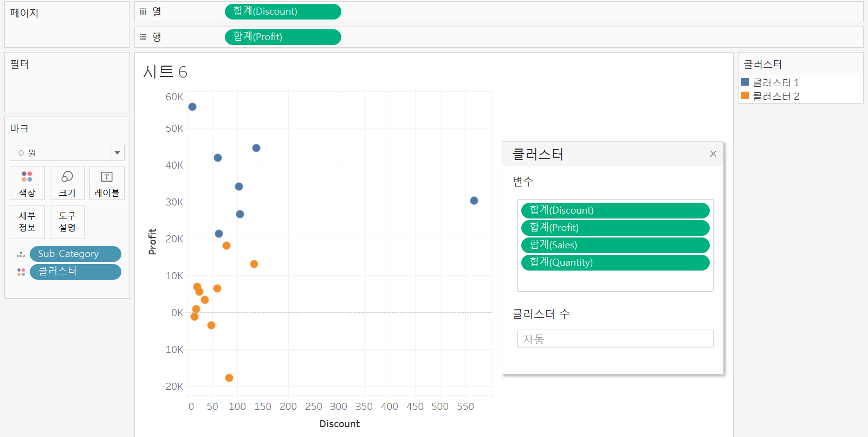This screenshot has width=868, height=437.
Task: Select 합계(Sales) variable in cluster dialog
Action: pos(615,245)
